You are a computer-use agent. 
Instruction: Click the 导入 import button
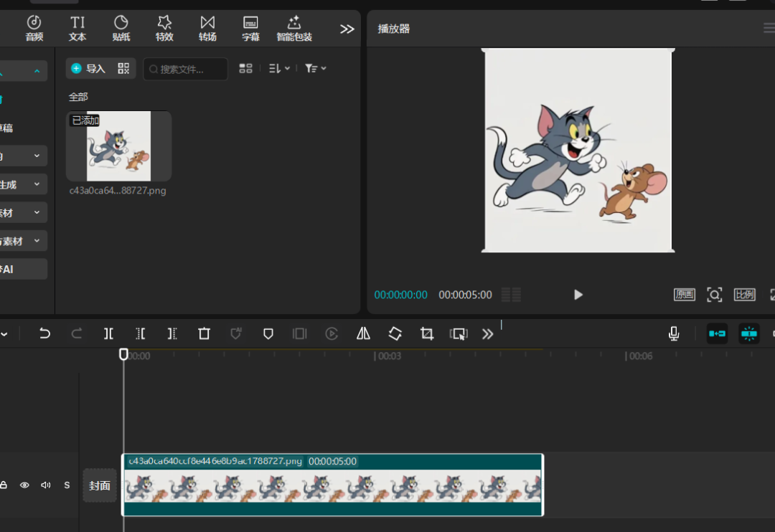pos(88,68)
